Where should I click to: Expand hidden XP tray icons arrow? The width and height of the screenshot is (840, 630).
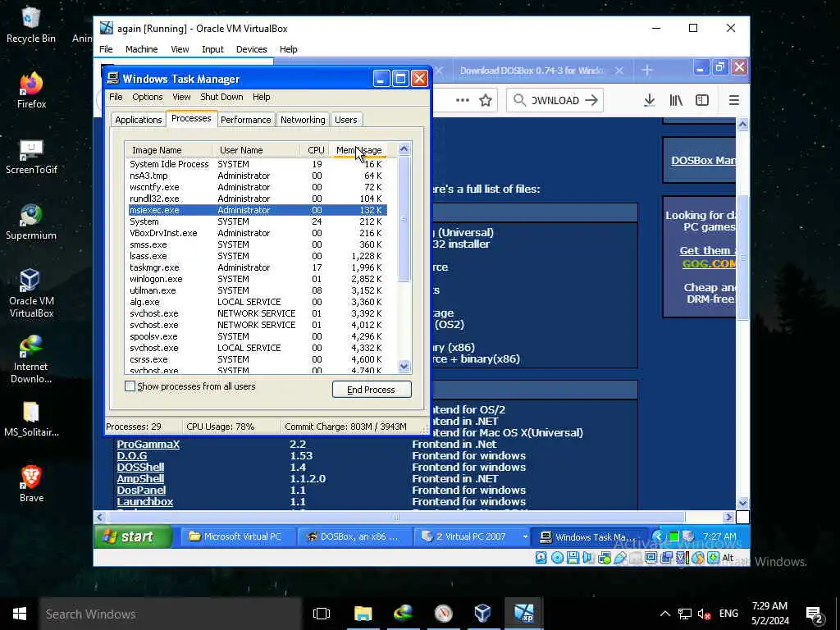point(658,536)
